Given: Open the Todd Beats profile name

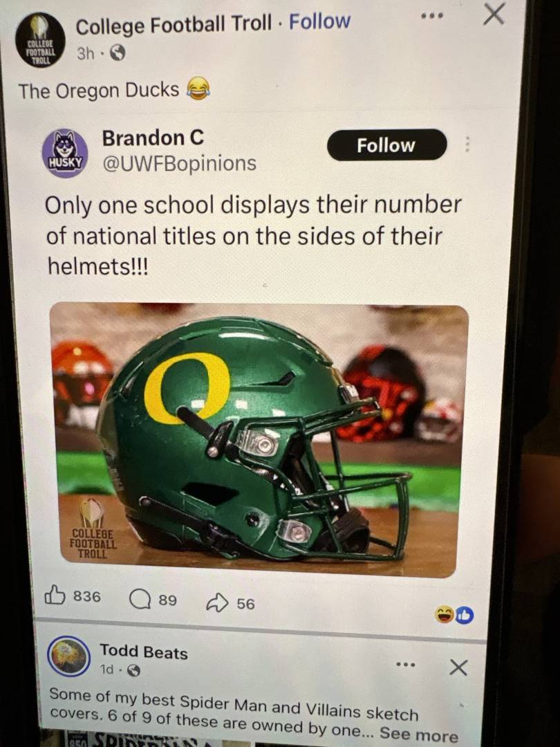Looking at the screenshot, I should 143,652.
